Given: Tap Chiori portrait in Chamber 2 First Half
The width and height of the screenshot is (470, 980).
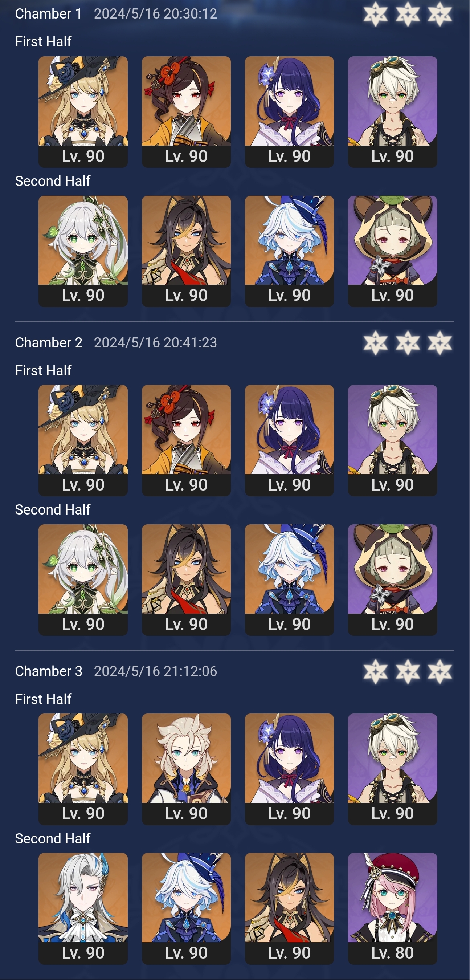Looking at the screenshot, I should 186,440.
